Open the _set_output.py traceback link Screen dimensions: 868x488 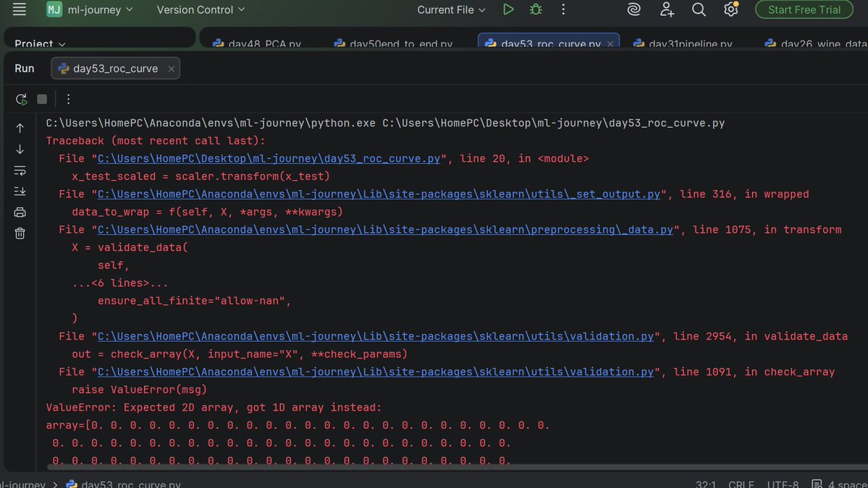379,194
